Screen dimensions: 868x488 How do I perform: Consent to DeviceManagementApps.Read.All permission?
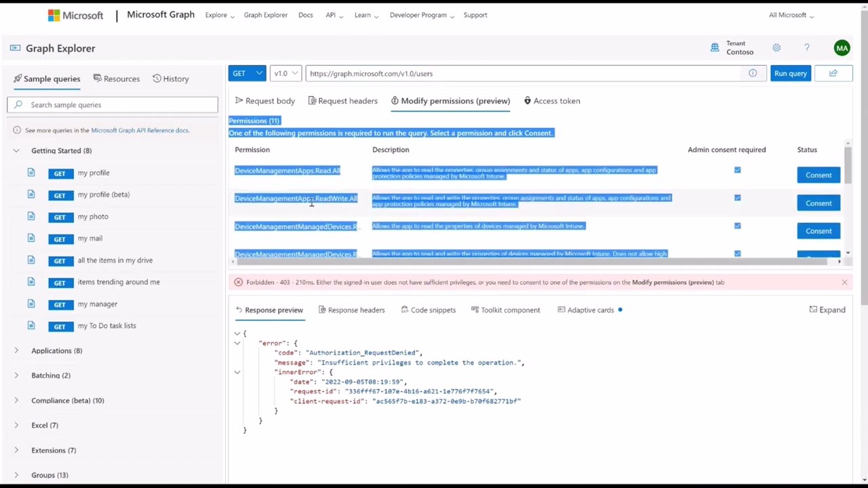tap(818, 175)
